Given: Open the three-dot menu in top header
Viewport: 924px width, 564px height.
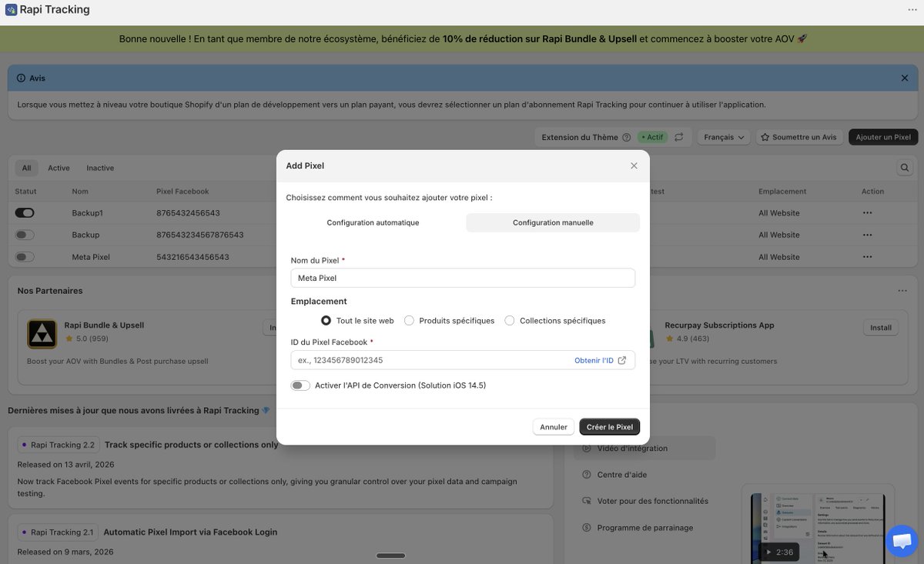Looking at the screenshot, I should (x=912, y=10).
